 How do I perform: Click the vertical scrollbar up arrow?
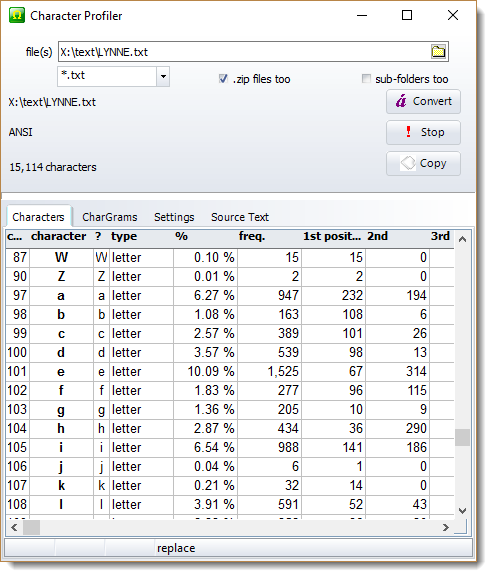click(463, 239)
